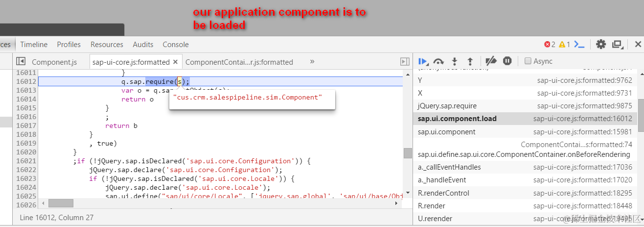Click line number 16021 gutter
Viewport: 644px width, 227px height.
pos(26,161)
